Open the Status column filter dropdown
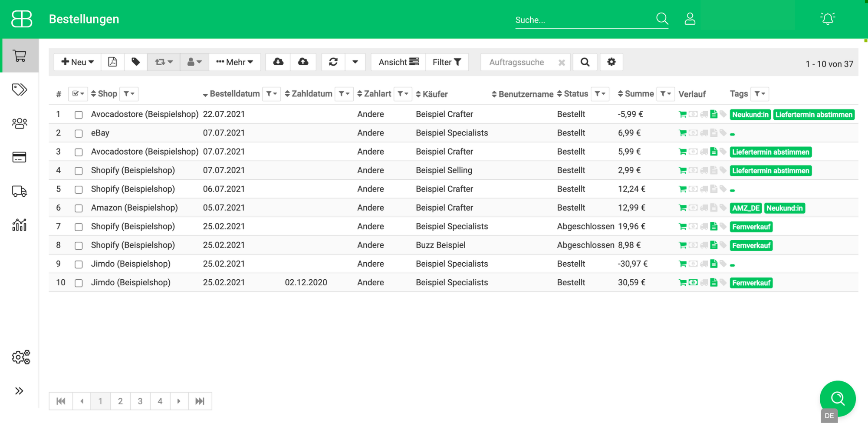Viewport: 868px width, 423px height. coord(600,94)
